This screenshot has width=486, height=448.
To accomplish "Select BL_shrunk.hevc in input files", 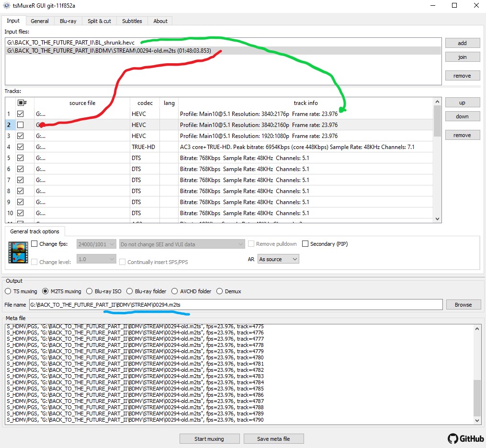I will click(x=223, y=43).
